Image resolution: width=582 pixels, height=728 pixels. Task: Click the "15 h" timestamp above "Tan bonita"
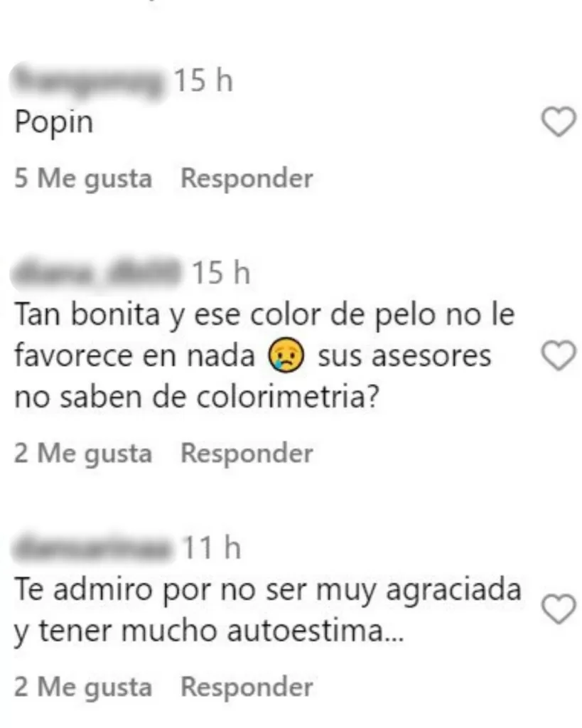point(221,272)
